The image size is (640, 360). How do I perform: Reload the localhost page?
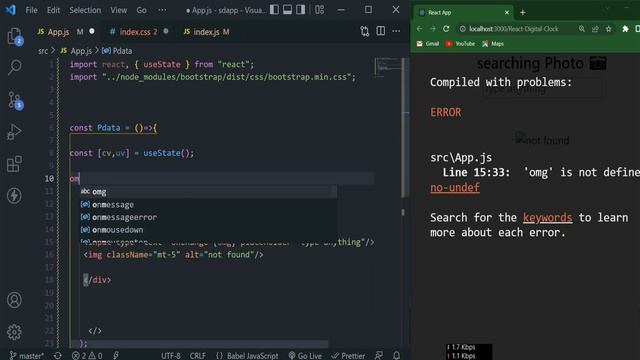pyautogui.click(x=446, y=29)
